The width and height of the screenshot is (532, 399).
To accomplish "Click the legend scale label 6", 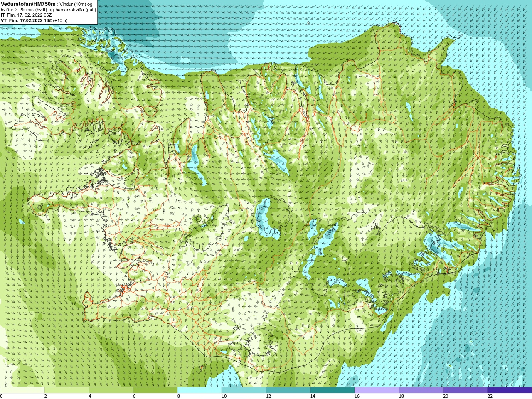I will (134, 396).
